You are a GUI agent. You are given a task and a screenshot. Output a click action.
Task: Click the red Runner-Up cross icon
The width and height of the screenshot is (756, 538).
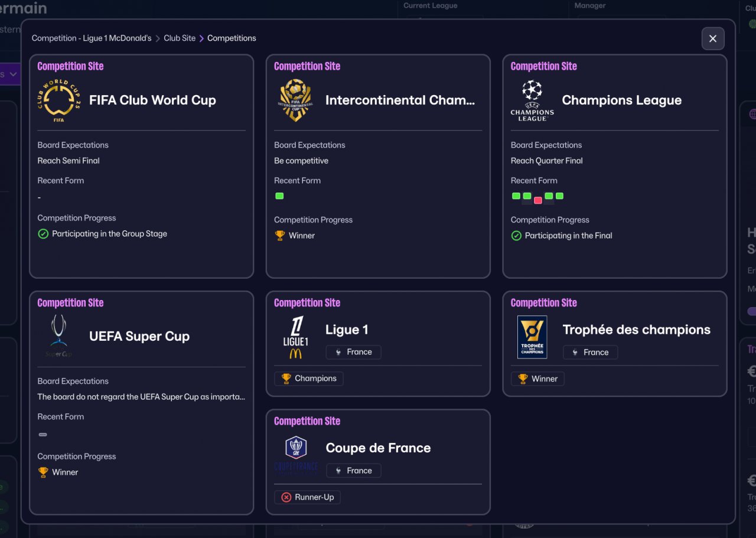286,497
